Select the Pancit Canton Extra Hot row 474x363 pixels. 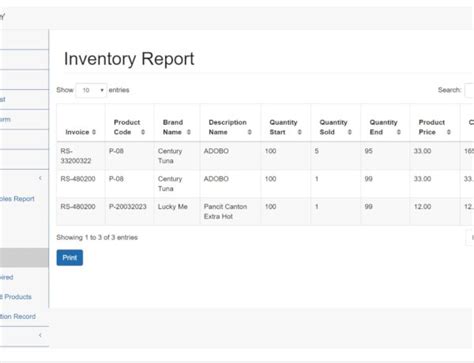(x=265, y=212)
